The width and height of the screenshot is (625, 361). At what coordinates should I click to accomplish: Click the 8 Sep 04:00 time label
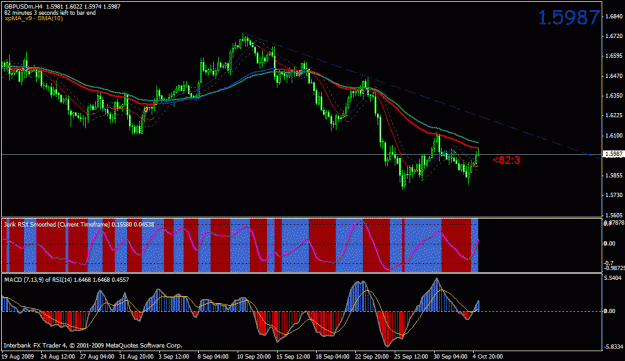tap(213, 357)
